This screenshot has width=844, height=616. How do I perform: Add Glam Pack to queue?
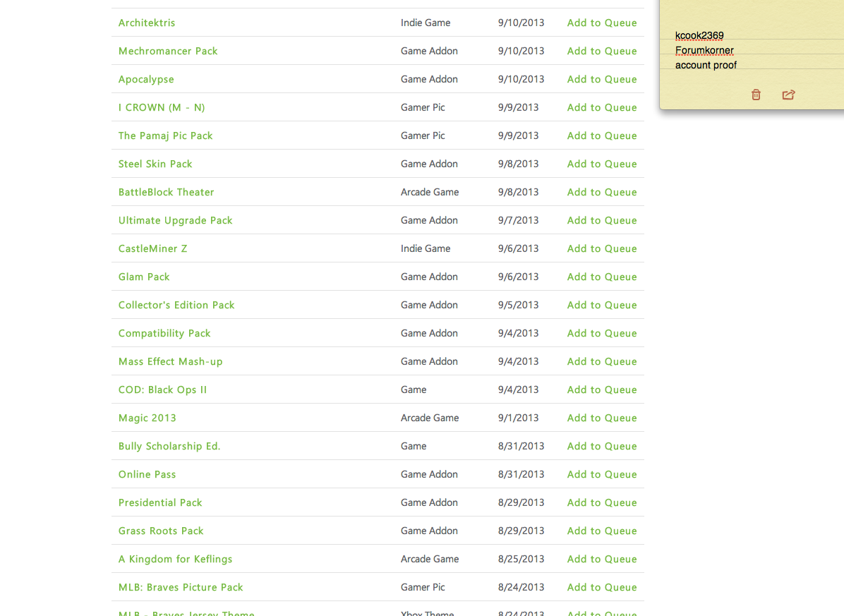click(x=602, y=277)
